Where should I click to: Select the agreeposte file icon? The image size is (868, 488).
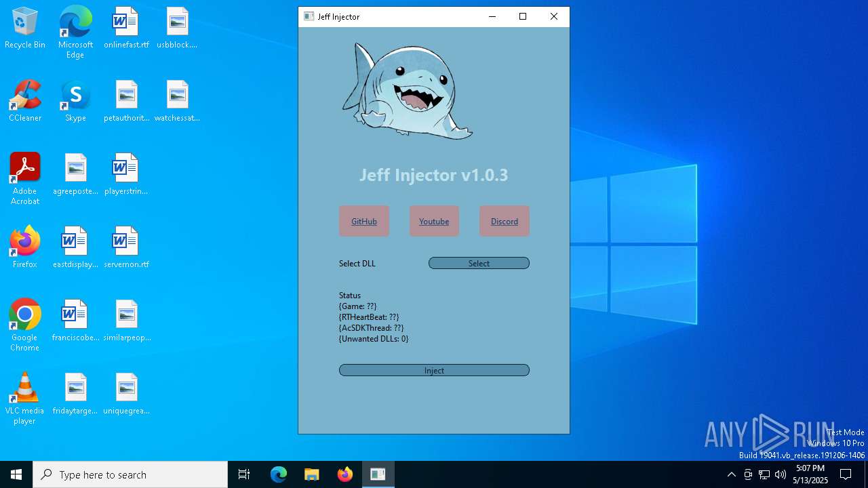75,175
